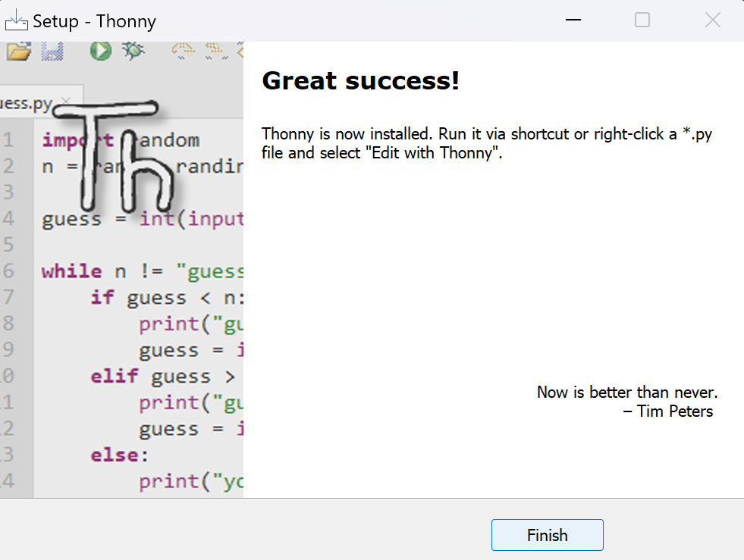Click the Tim Peters quote text

626,402
